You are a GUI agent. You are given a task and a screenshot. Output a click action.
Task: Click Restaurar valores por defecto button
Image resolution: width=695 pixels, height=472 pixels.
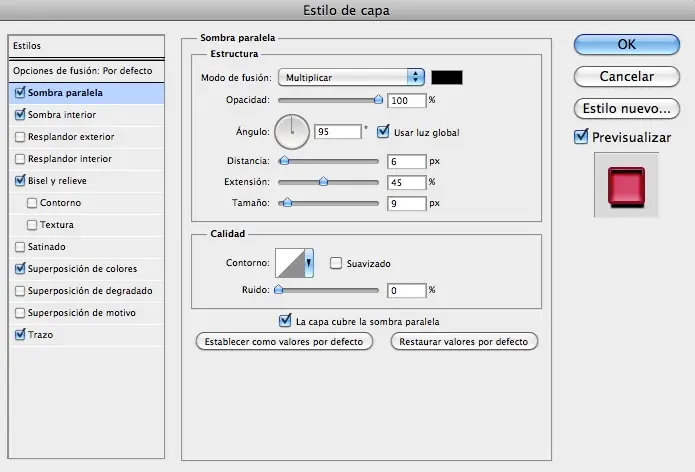pos(464,342)
